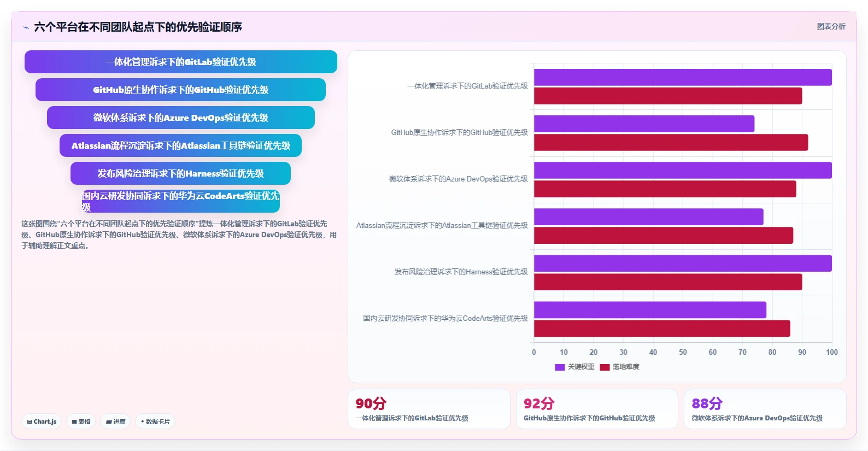
Task: Click the x-axis tick value 50
Action: point(683,352)
